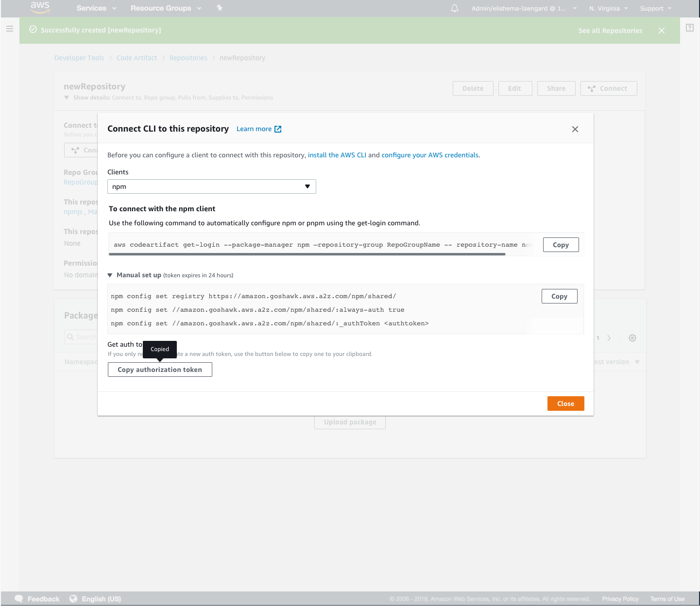Click Copy authorization token button
This screenshot has width=700, height=606.
coord(160,370)
